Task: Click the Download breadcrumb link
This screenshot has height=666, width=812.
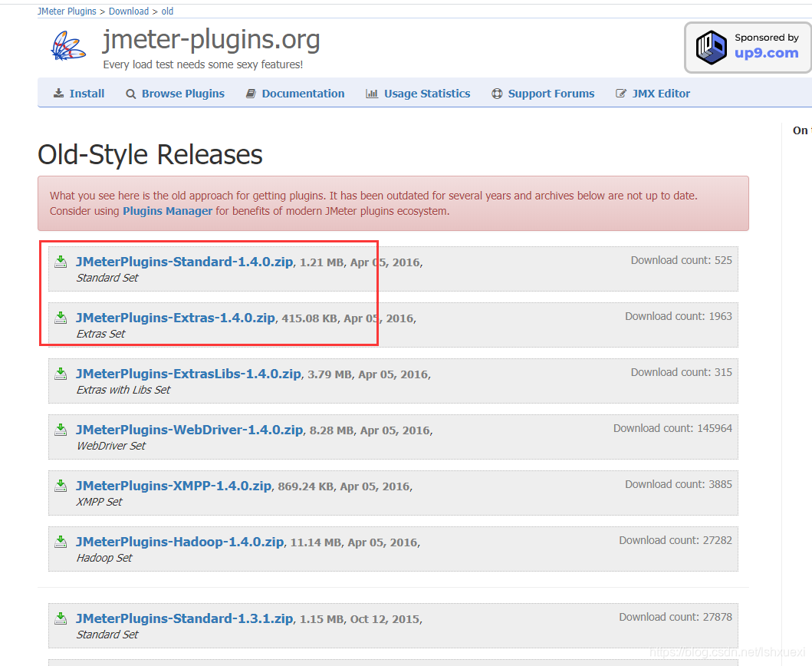Action: pos(128,12)
